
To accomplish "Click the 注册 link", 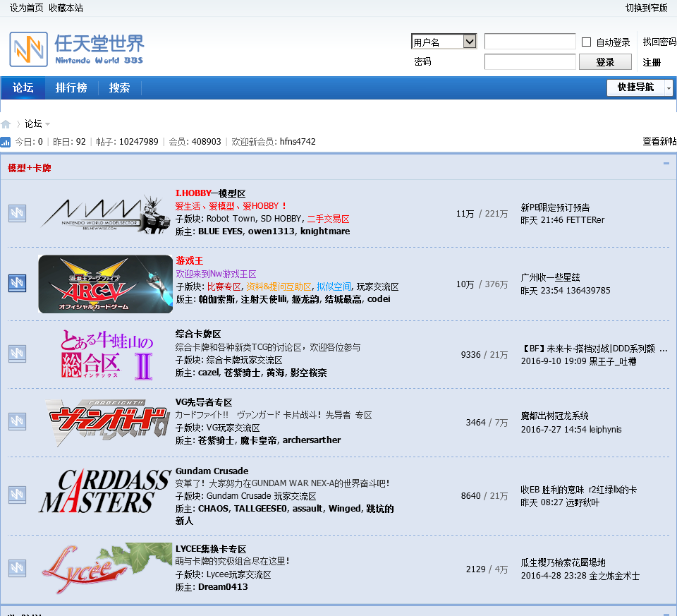I will (x=652, y=62).
